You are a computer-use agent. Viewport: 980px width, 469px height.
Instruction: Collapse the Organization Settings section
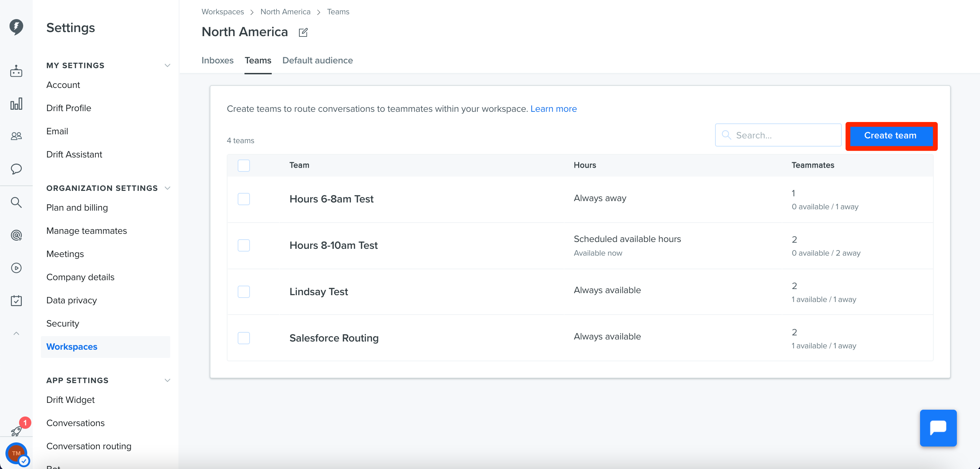pyautogui.click(x=167, y=188)
